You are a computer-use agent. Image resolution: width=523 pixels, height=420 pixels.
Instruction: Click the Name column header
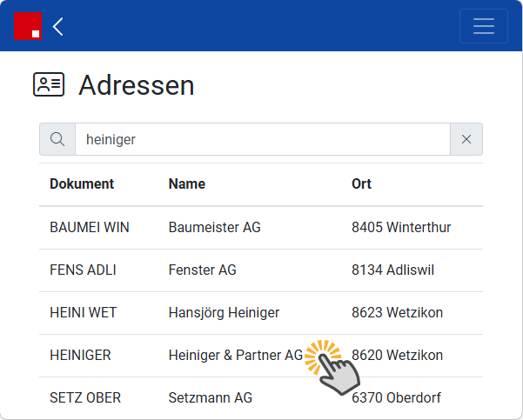tap(187, 184)
